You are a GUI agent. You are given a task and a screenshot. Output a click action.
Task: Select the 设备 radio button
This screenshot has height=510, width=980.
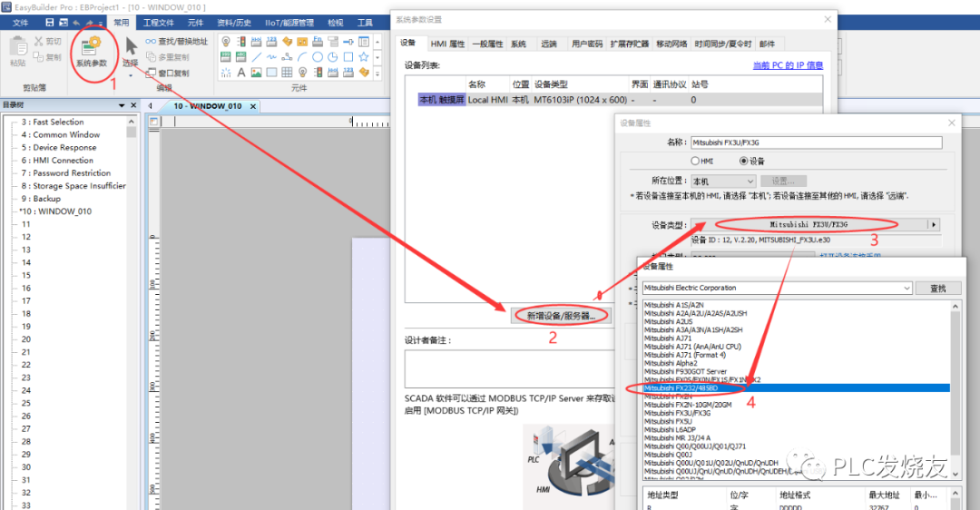(x=745, y=161)
